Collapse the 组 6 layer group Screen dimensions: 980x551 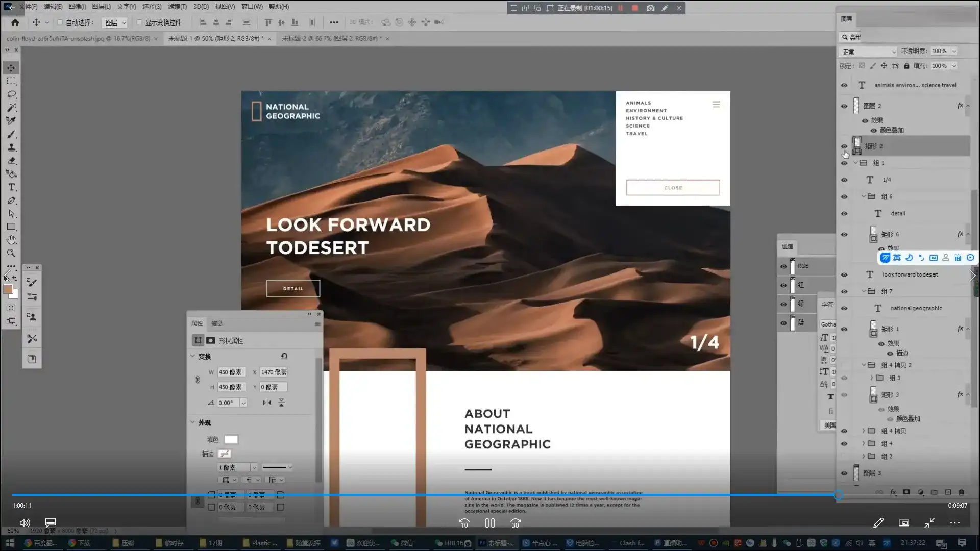(x=864, y=196)
